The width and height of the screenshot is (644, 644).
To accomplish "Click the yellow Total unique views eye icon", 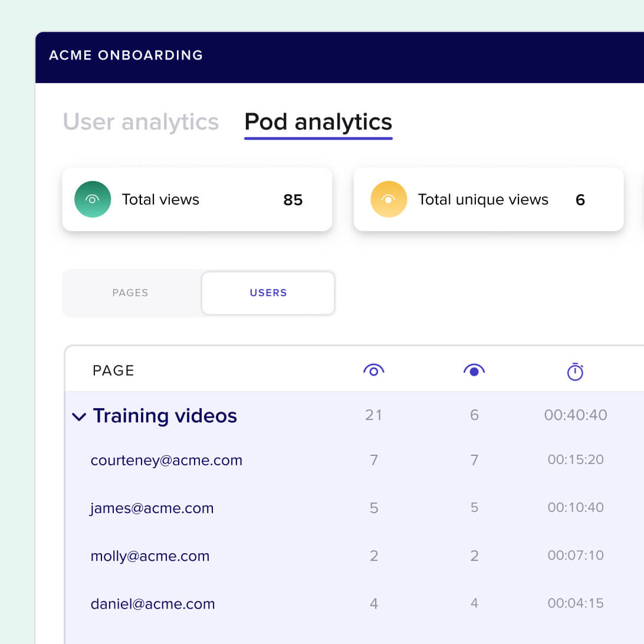I will [389, 199].
